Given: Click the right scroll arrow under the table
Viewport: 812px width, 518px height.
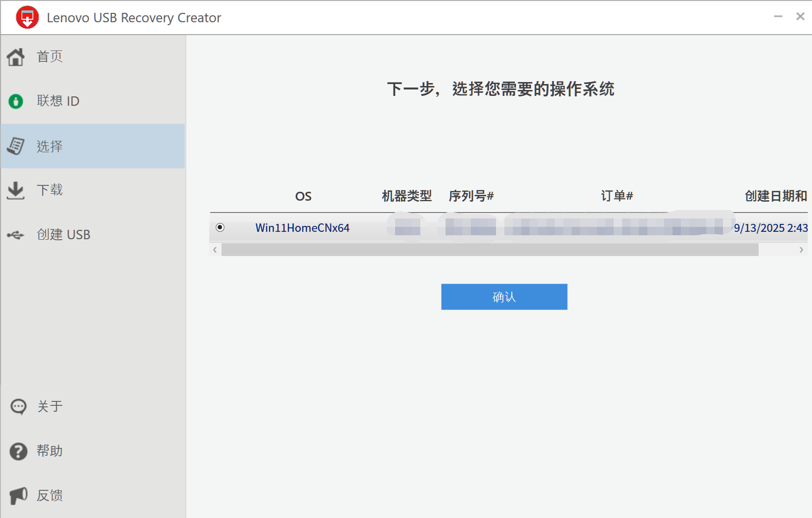Looking at the screenshot, I should (x=801, y=250).
